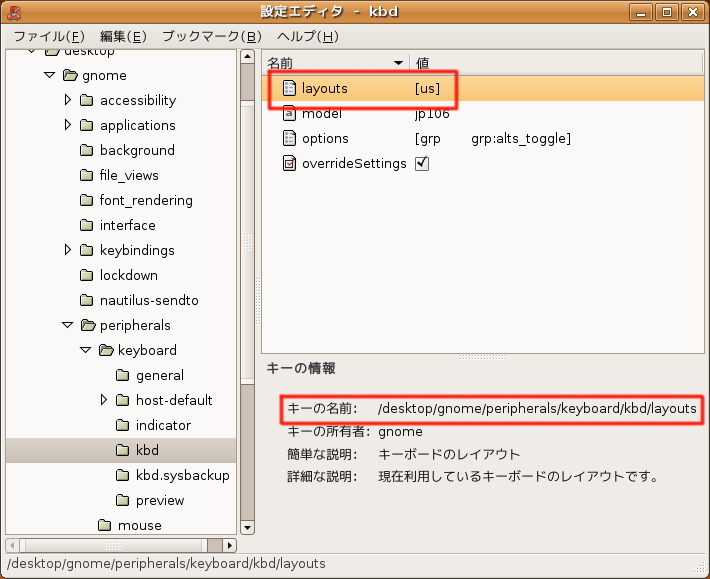Select the kbd folder icon

(123, 451)
